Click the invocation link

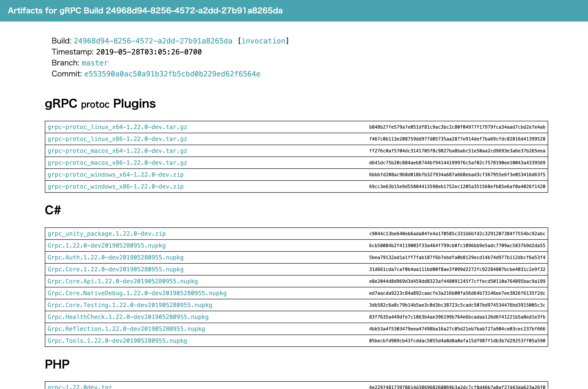263,41
